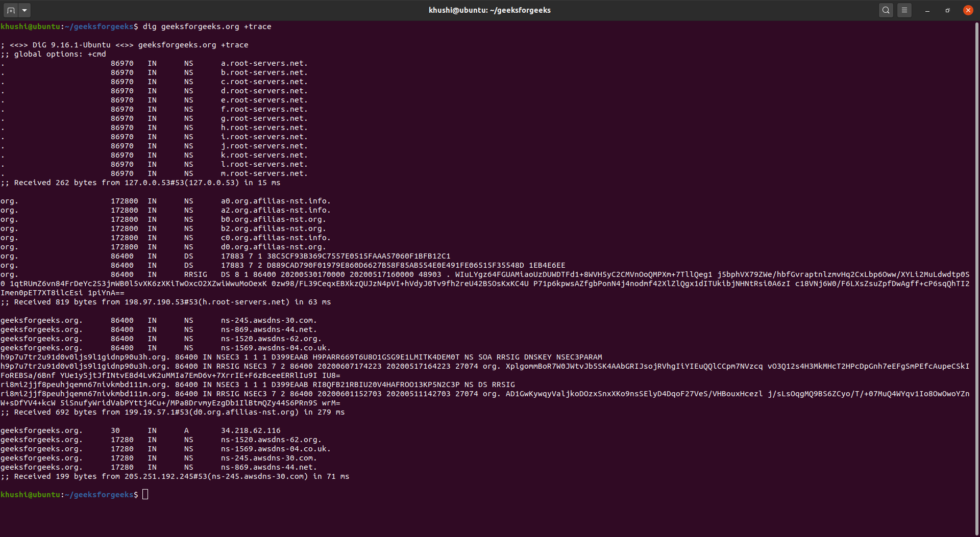
Task: Click 'ns-1569.awsdns-04.co.uk.' with TTL 17280
Action: (x=276, y=449)
